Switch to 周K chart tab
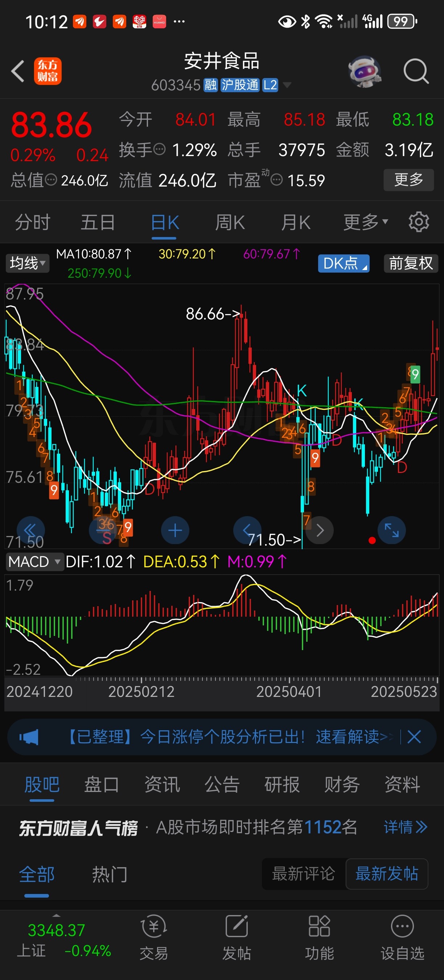Screen dimensions: 444x980 coord(230,222)
